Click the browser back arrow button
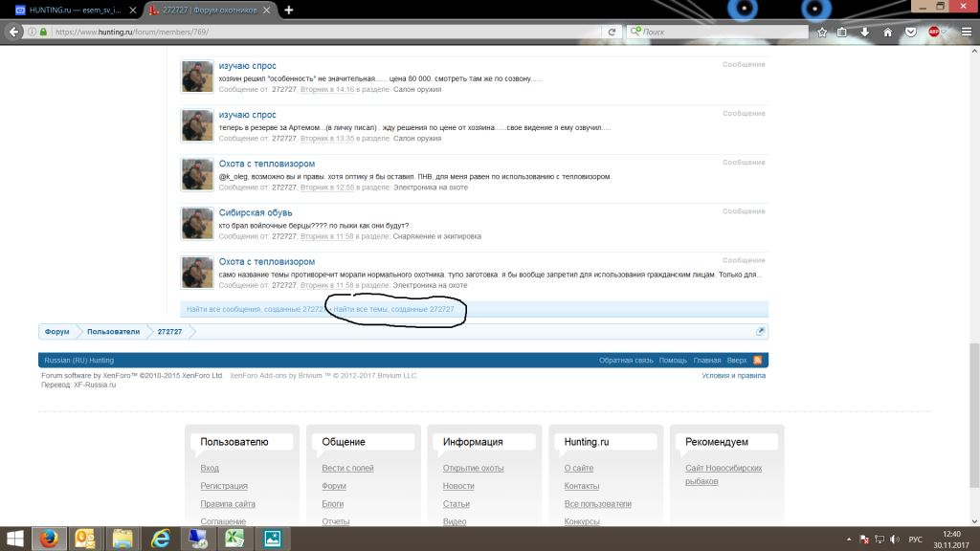The width and height of the screenshot is (980, 551). [x=13, y=32]
